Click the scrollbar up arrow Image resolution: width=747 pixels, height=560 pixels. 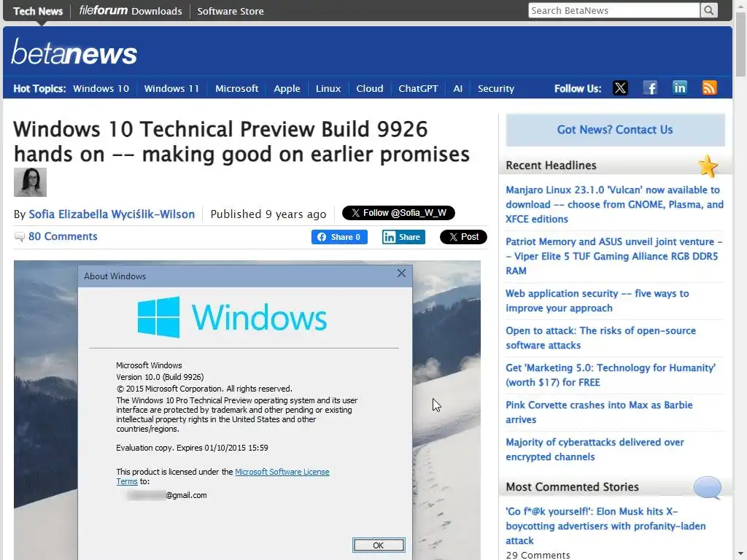coord(740,5)
